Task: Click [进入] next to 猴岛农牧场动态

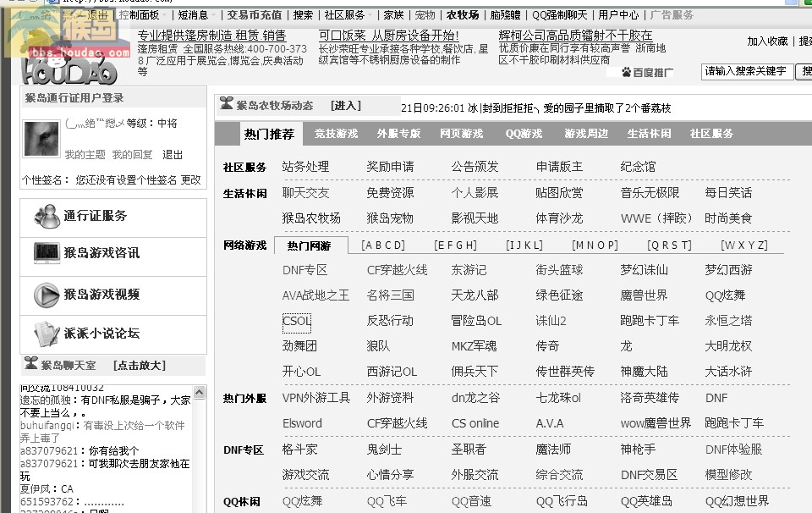Action: click(346, 106)
